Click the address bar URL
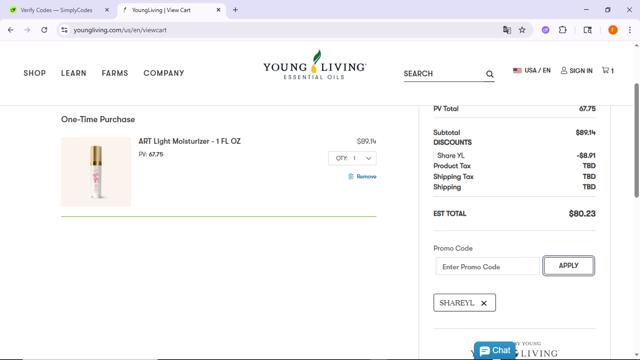Viewport: 640px width, 360px height. [x=120, y=30]
